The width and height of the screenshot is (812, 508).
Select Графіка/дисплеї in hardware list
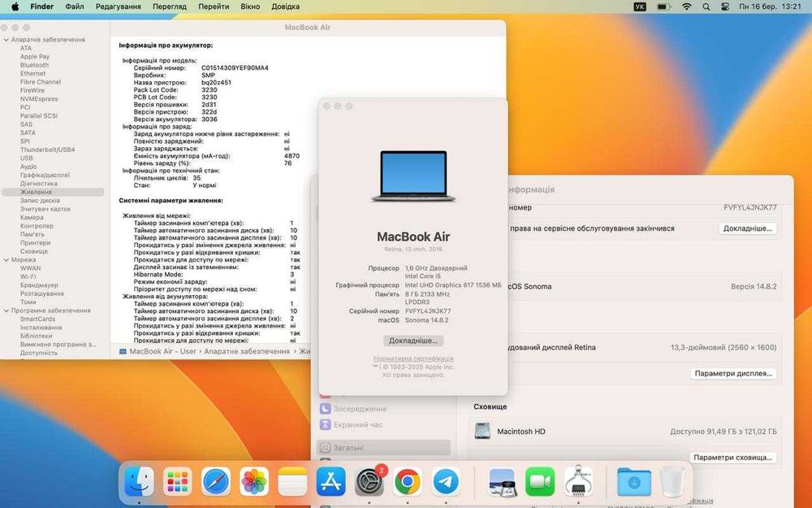45,175
